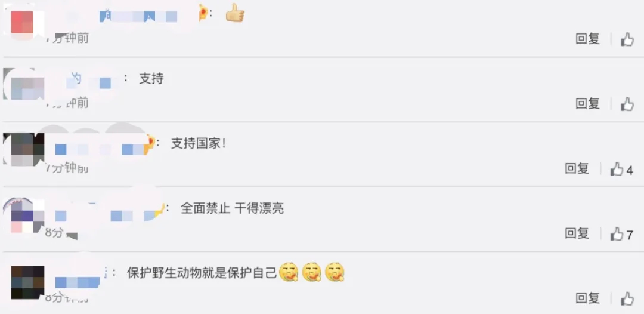
Task: Like the 支持 comment
Action: [627, 104]
